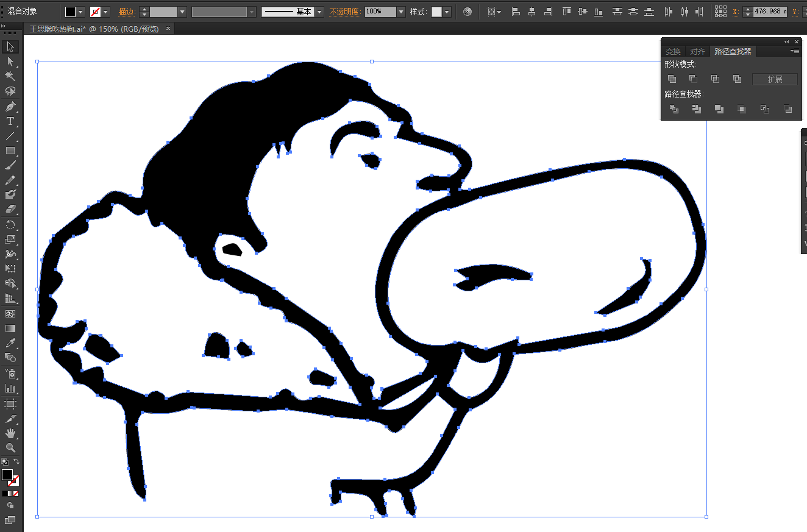Select the Rotate tool
The image size is (807, 532).
click(10, 225)
